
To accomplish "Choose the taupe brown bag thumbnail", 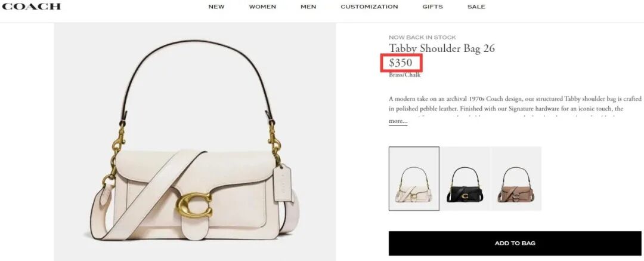I will tap(516, 179).
